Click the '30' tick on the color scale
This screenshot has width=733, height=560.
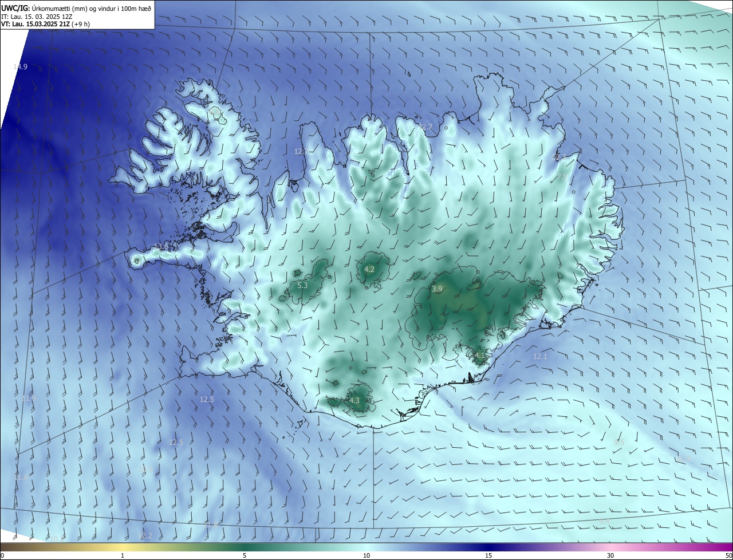(610, 555)
